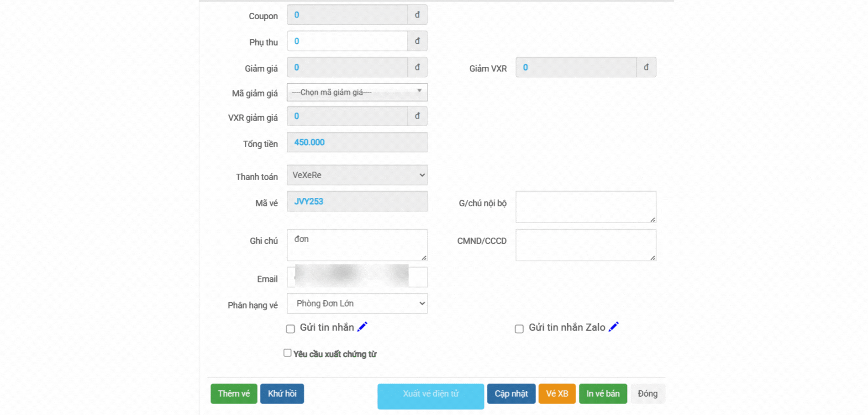
Task: Click the Khứ hồi button
Action: (x=282, y=394)
